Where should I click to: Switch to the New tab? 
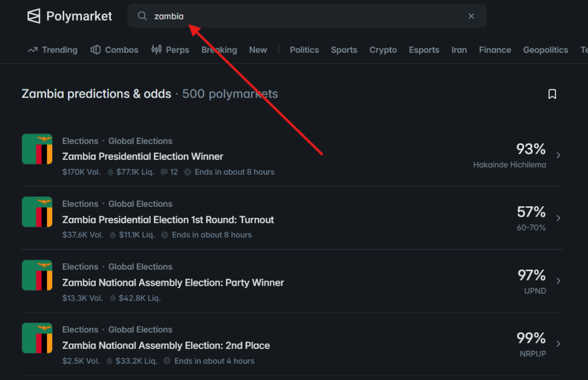[258, 50]
